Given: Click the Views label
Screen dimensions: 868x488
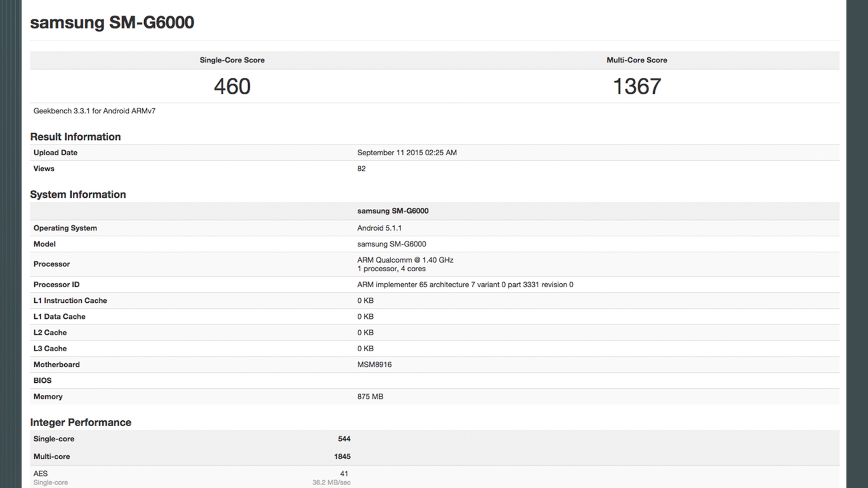Looking at the screenshot, I should click(x=44, y=169).
